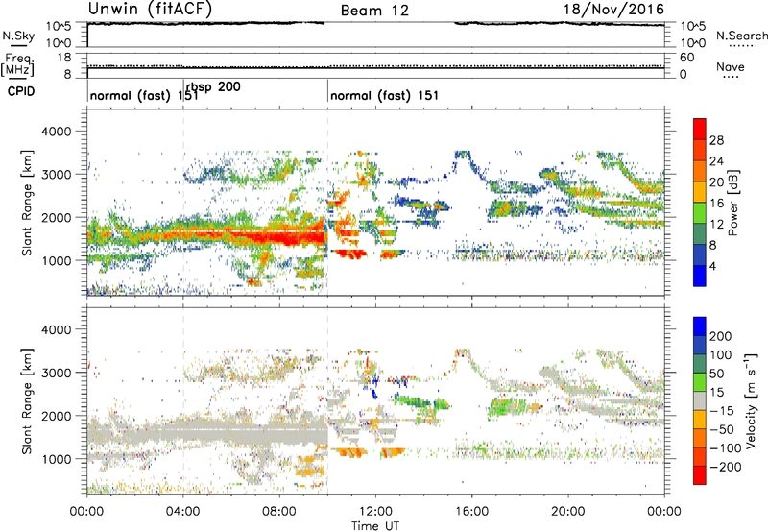Screen dimensions: 768x532
Task: Click the first 'normal (fast) 151' CPID label
Action: click(144, 95)
